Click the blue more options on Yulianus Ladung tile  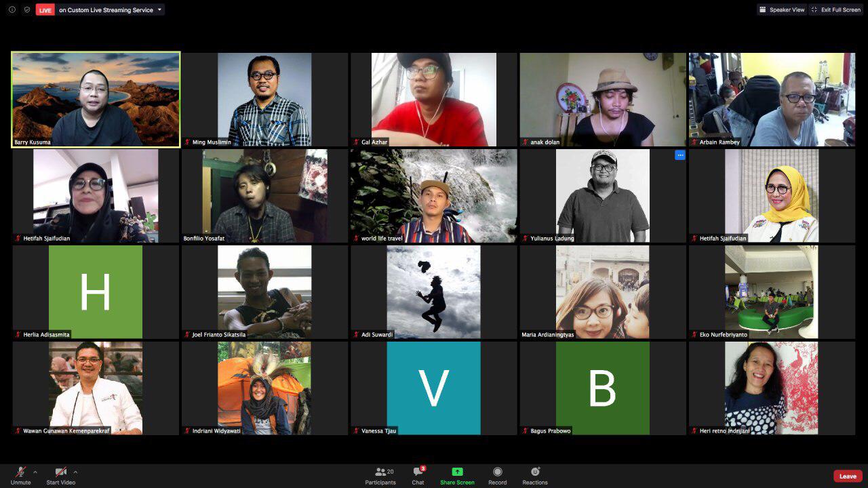(679, 155)
